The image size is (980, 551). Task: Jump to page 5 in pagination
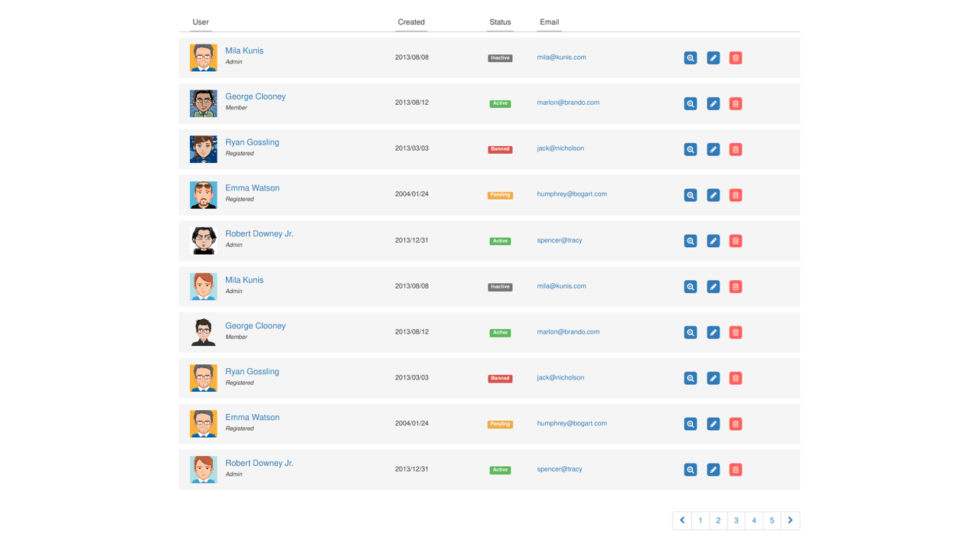772,520
